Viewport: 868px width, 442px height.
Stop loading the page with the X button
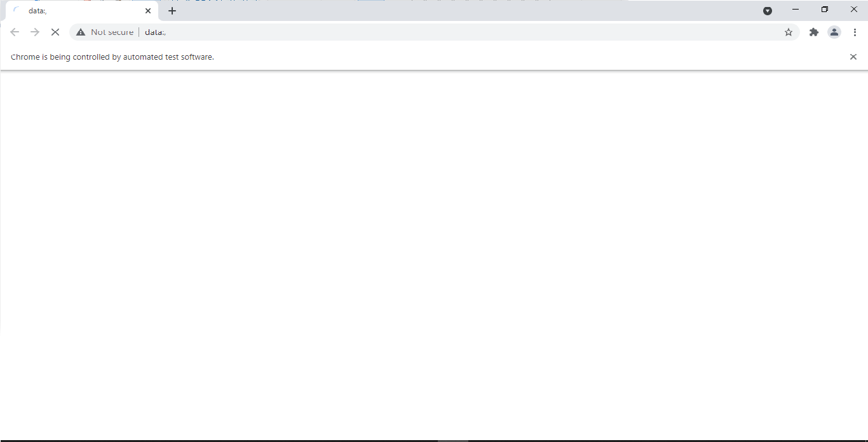coord(55,32)
